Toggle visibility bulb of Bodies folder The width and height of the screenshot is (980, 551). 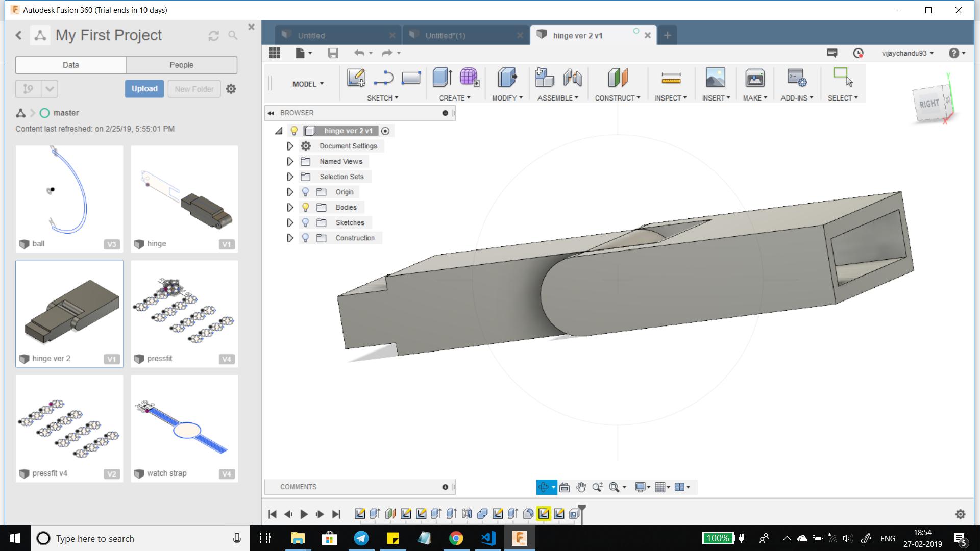pos(305,207)
